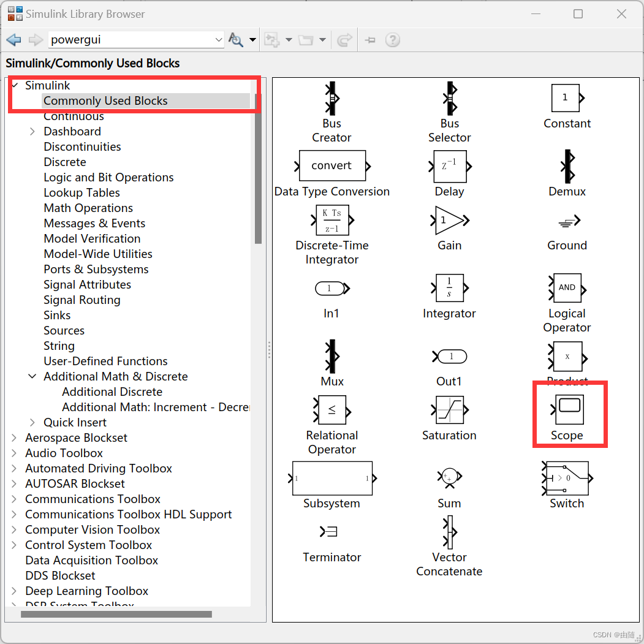The width and height of the screenshot is (644, 644).
Task: Open the search history dropdown chevron
Action: click(x=219, y=40)
